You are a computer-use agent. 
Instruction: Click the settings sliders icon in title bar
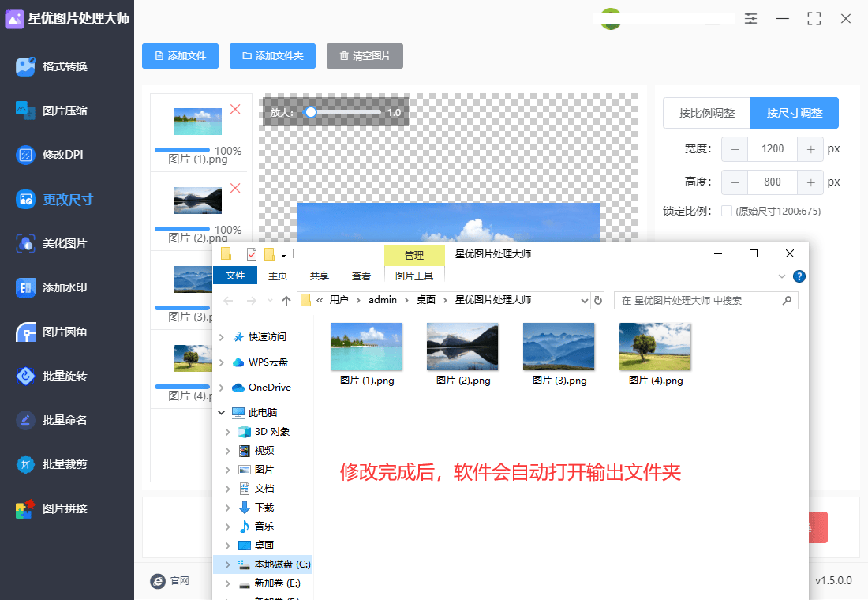coord(750,18)
